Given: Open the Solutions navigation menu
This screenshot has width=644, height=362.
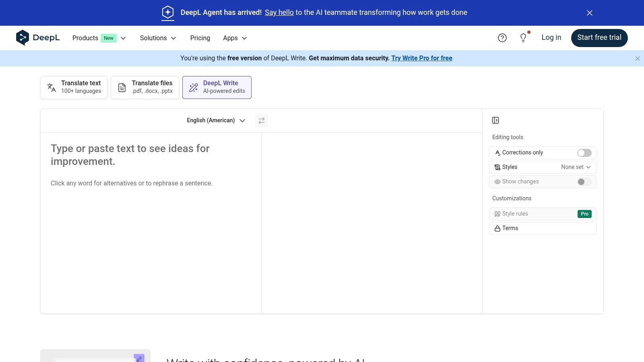Looking at the screenshot, I should coord(158,38).
